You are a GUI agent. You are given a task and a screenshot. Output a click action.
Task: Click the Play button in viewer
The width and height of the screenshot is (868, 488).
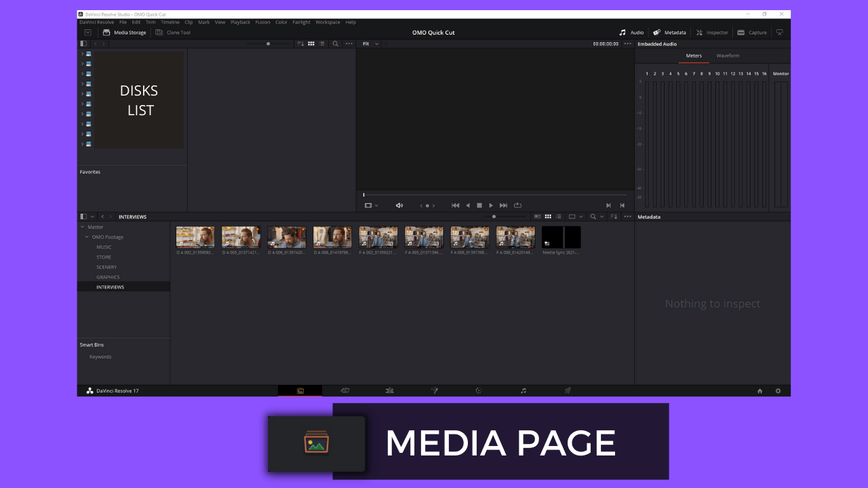click(x=491, y=205)
